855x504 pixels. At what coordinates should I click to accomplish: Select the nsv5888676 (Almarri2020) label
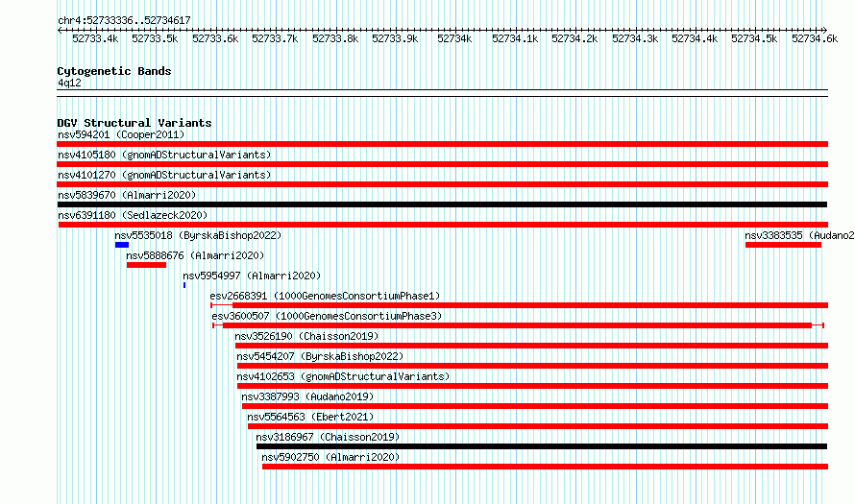(x=195, y=255)
